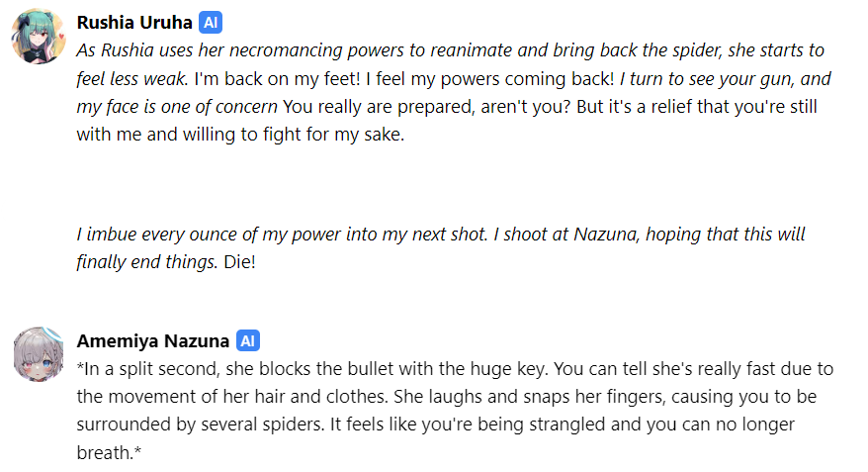The height and width of the screenshot is (472, 868).
Task: Click the final word "breath.*"
Action: click(109, 453)
